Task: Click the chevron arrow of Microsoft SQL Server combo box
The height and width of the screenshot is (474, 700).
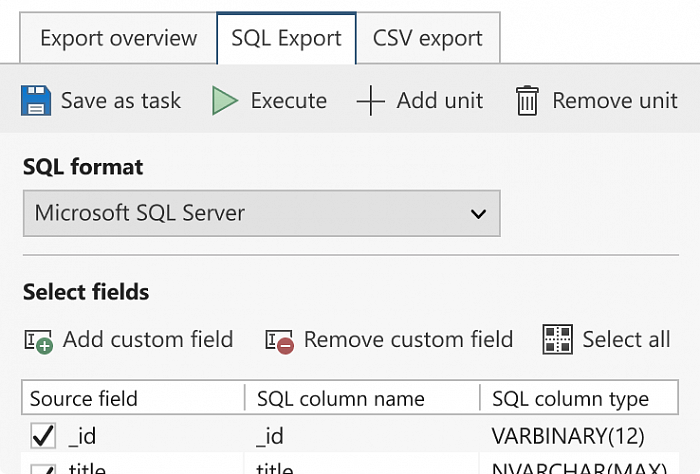Action: click(478, 213)
